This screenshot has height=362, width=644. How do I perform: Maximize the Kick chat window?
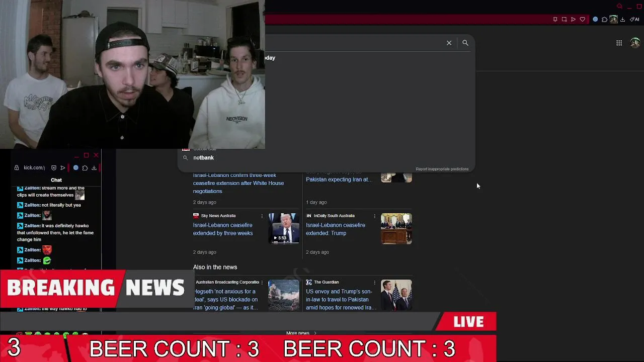point(87,155)
